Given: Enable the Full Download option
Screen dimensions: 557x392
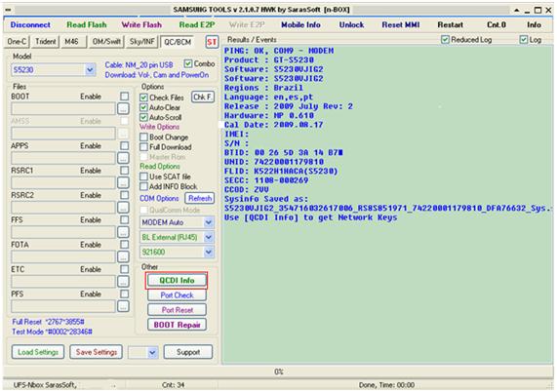Looking at the screenshot, I should pos(143,147).
